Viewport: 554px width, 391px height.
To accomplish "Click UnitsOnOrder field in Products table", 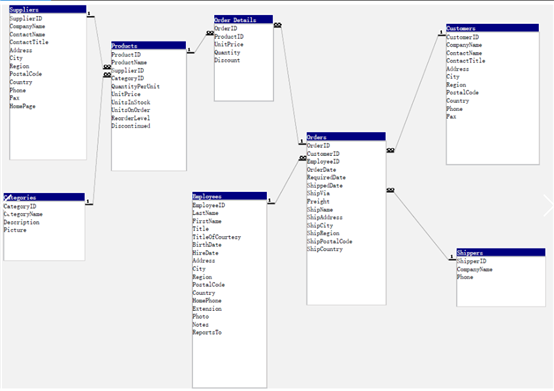I will [x=131, y=110].
